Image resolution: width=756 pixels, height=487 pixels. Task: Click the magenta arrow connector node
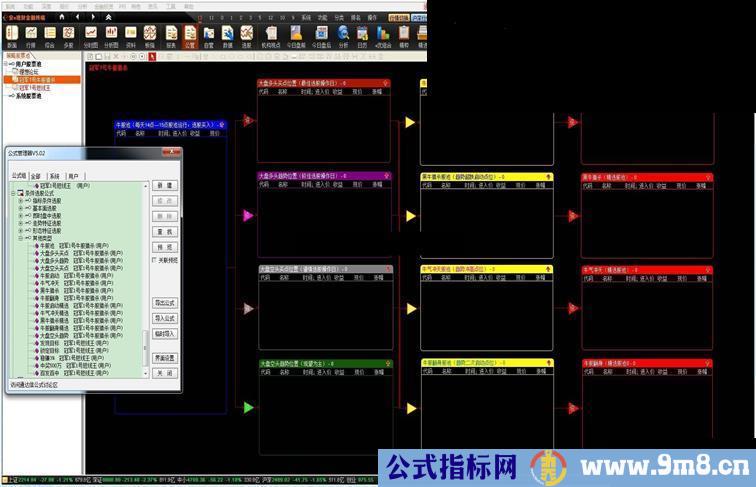(248, 216)
